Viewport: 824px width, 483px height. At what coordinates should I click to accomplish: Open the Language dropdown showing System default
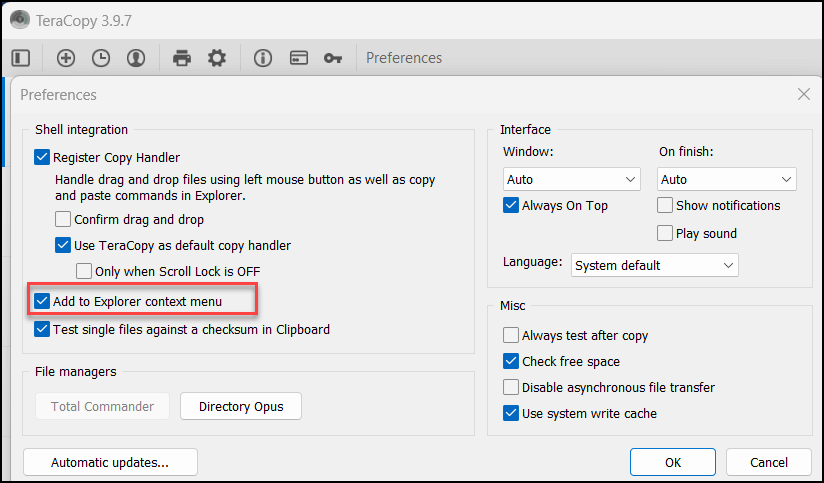655,265
